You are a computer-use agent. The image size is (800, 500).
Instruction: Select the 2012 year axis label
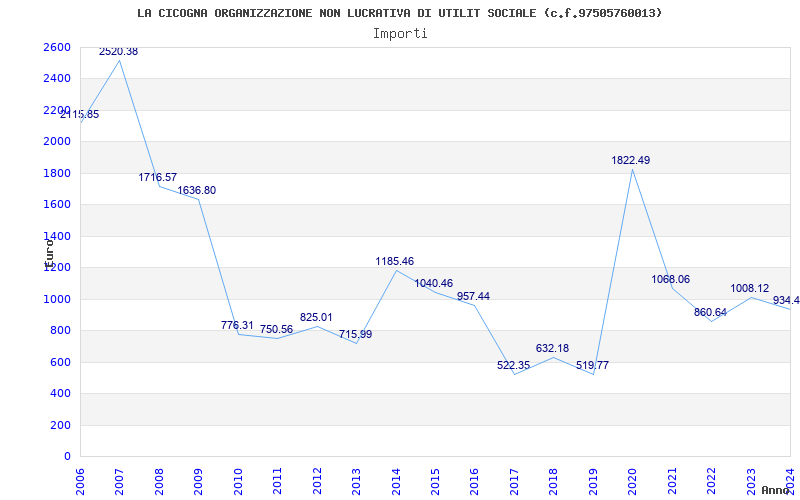point(317,480)
